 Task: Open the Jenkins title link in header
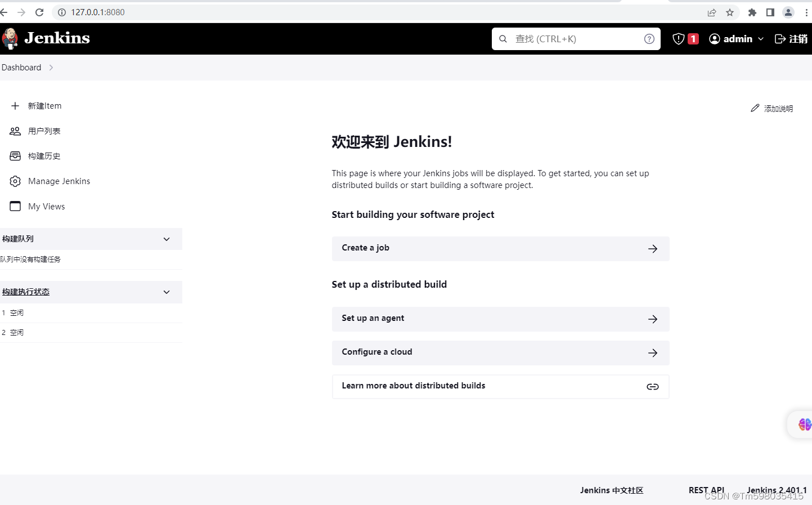click(57, 38)
